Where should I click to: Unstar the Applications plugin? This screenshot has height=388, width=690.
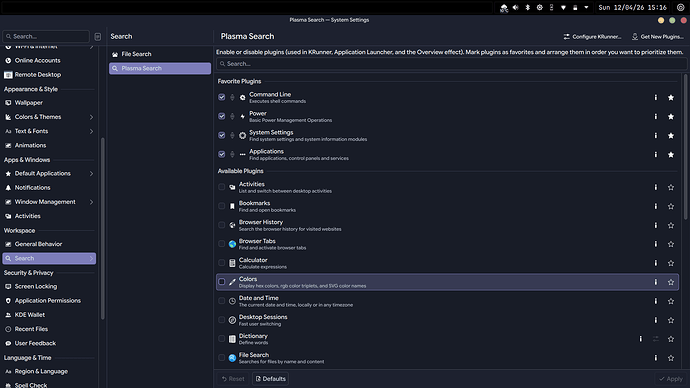pos(671,154)
